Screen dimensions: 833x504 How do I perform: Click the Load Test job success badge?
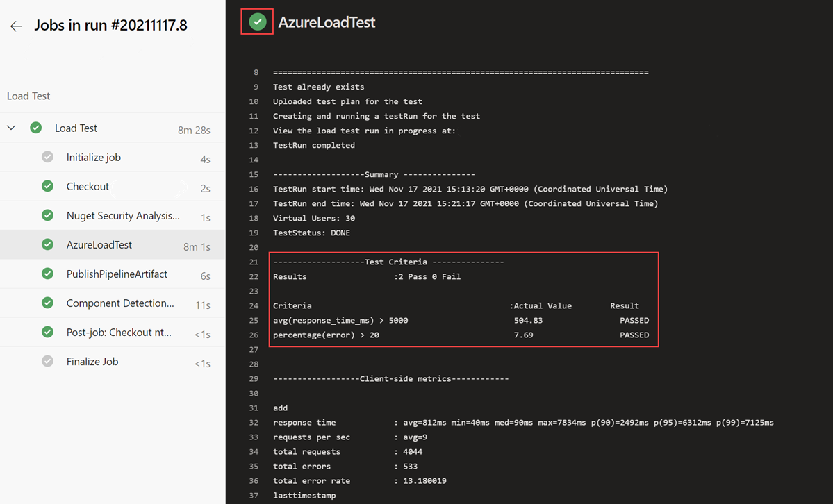point(35,128)
